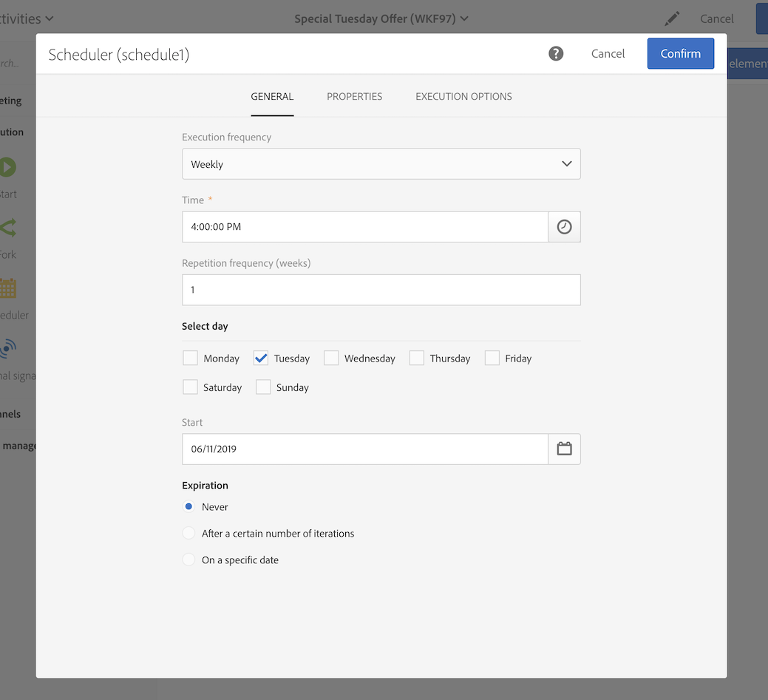Uncheck the Tuesday checkbox

[261, 359]
